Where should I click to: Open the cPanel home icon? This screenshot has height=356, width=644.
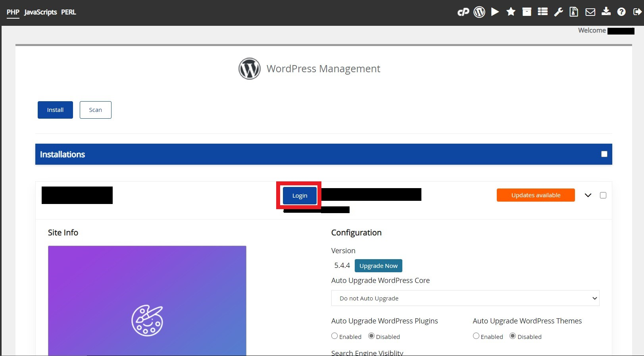point(463,12)
